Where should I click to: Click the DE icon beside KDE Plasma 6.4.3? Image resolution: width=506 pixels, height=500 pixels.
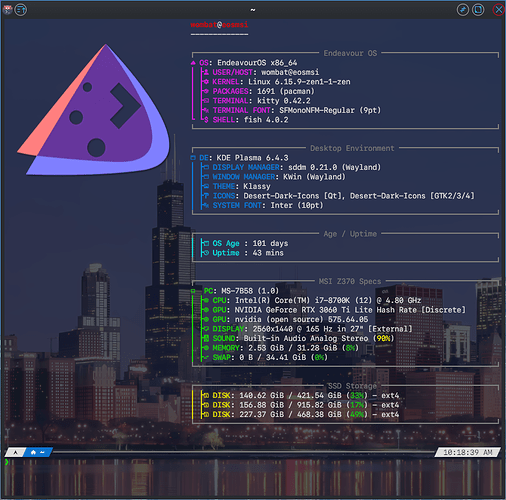coord(193,158)
